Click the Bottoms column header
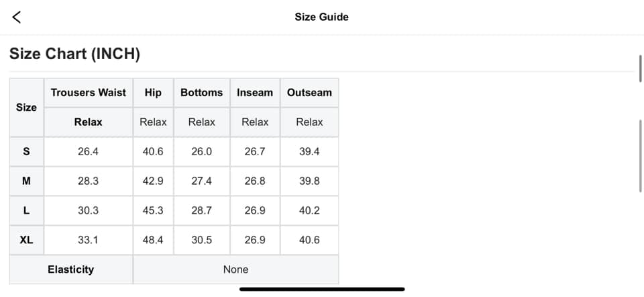Screen dimensions: 644x297 coord(201,93)
